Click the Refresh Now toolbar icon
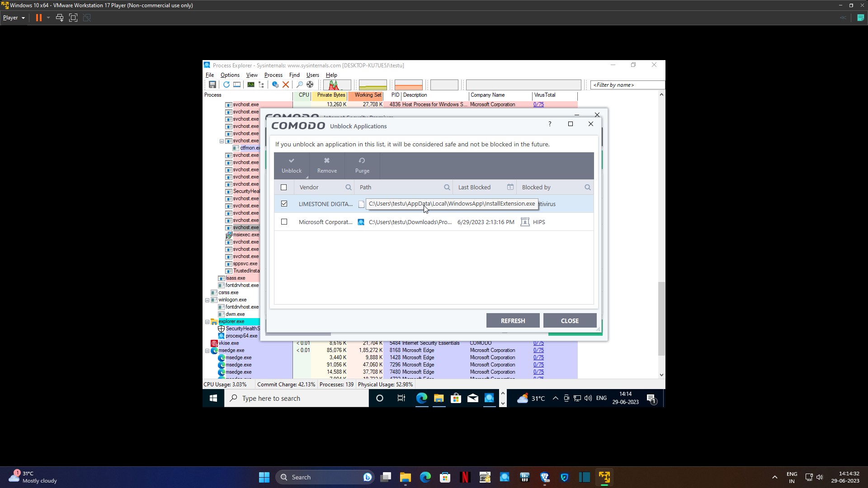This screenshot has height=488, width=868. (x=226, y=84)
